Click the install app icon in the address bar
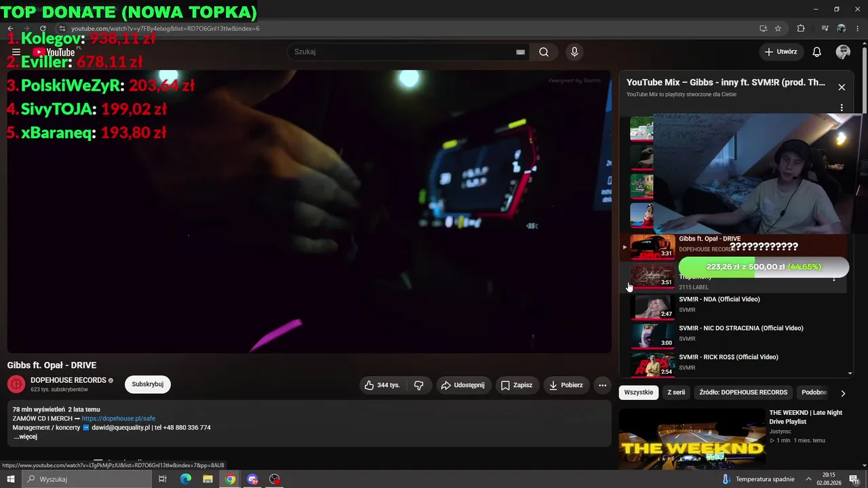The width and height of the screenshot is (868, 488). pyautogui.click(x=763, y=28)
